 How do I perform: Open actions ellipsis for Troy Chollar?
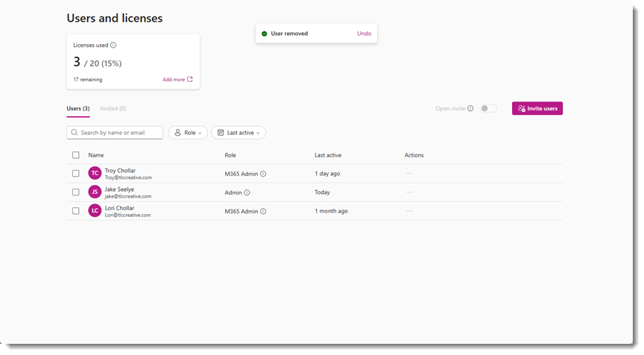(x=409, y=174)
